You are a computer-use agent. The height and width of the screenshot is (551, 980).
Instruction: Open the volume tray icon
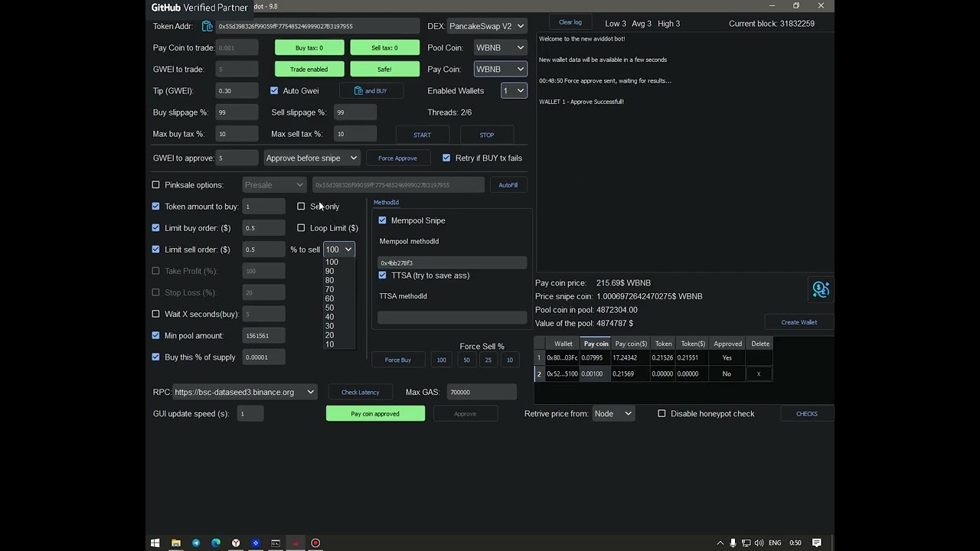click(x=758, y=543)
